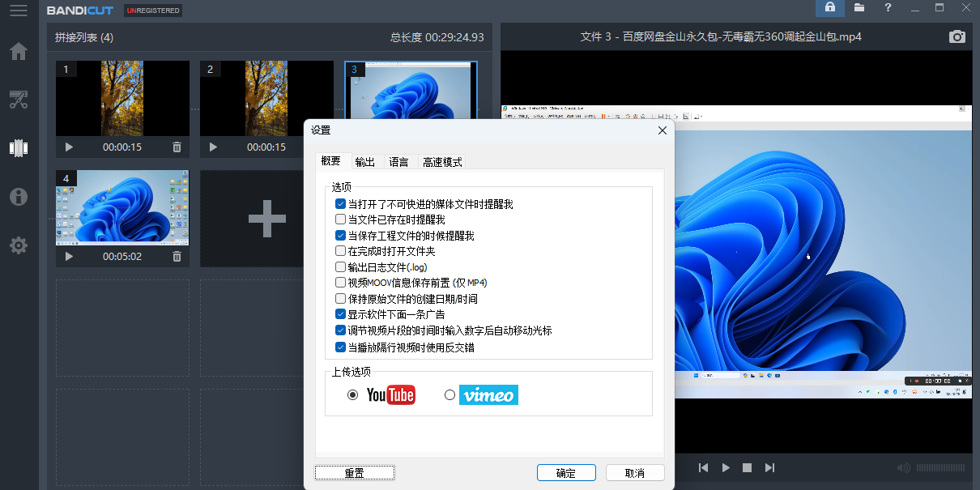Go to the Home screen via sidebar icon
Image resolution: width=980 pixels, height=490 pixels.
(x=18, y=51)
